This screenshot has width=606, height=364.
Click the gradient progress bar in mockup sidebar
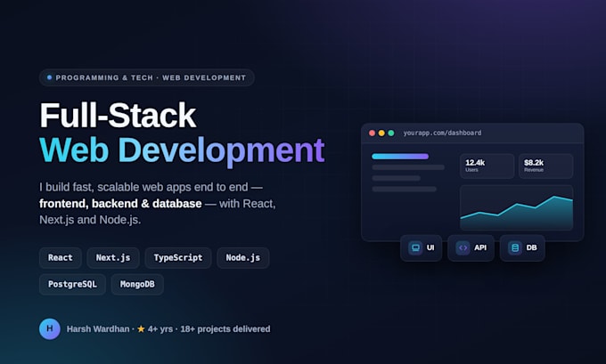tap(400, 157)
